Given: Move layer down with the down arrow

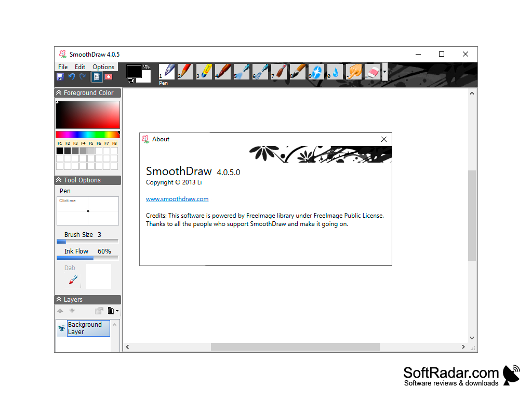Looking at the screenshot, I should coord(72,311).
